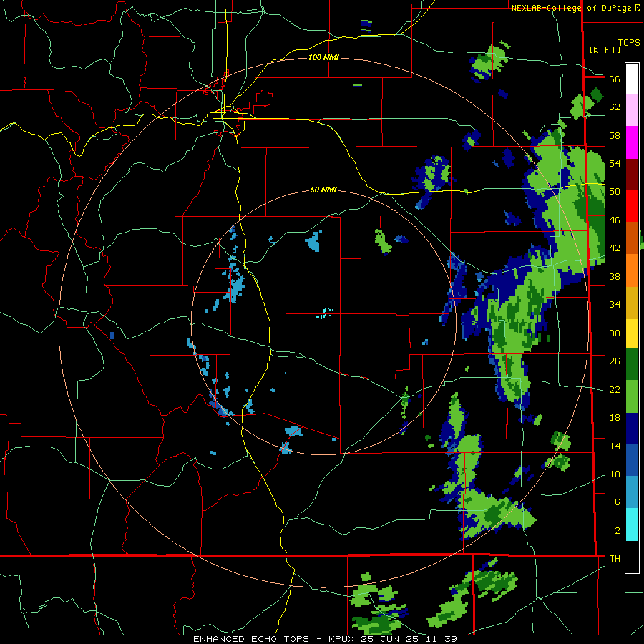Pick the light blue legend swatch
The height and width of the screenshot is (644, 644).
point(632,492)
